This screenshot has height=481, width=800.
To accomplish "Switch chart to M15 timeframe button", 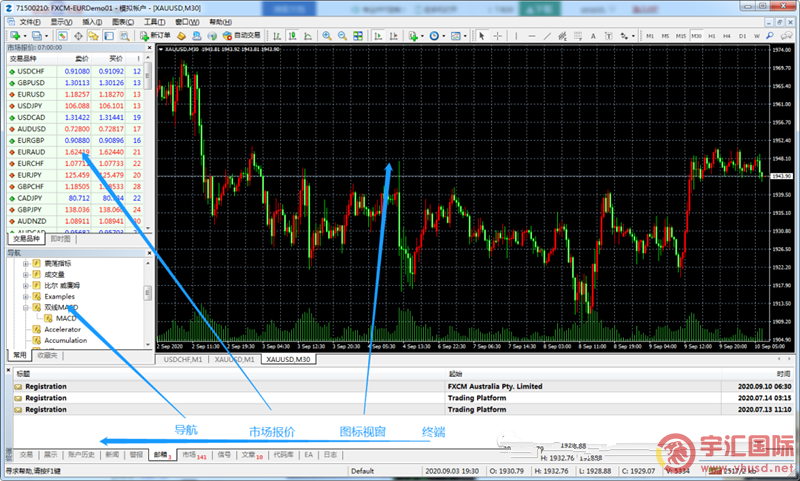I will click(x=669, y=36).
